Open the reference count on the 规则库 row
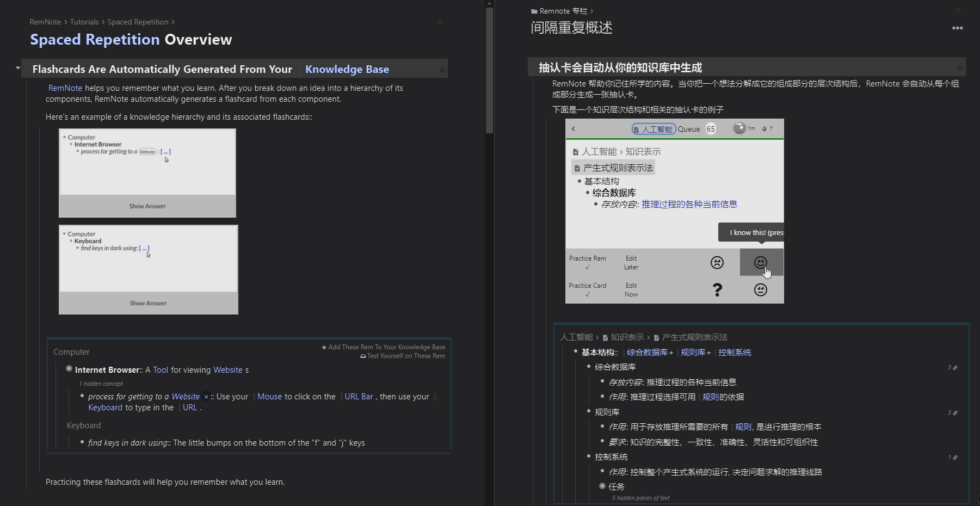Viewport: 980px width, 506px height. tap(952, 412)
